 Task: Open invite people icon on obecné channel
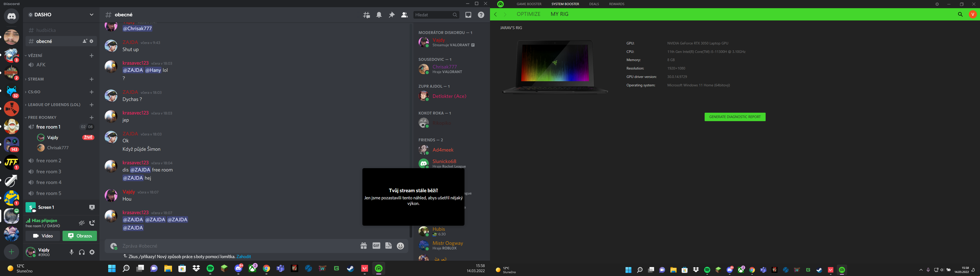pos(84,41)
